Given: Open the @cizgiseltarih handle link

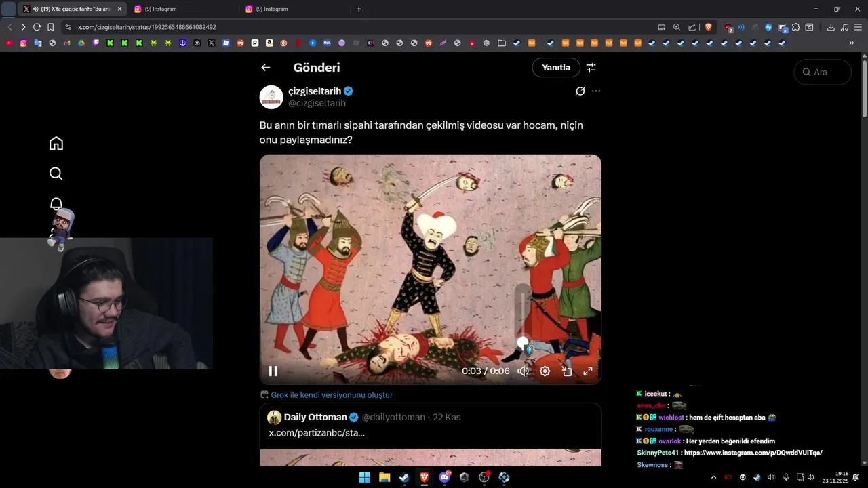Looking at the screenshot, I should [x=317, y=103].
